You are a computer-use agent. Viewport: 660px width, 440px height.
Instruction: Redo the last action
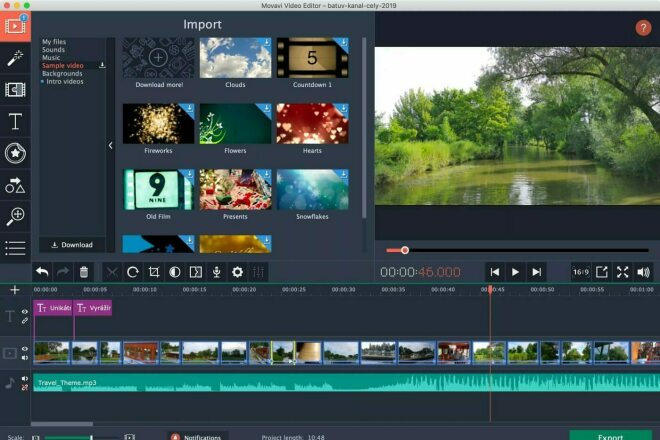click(x=63, y=272)
